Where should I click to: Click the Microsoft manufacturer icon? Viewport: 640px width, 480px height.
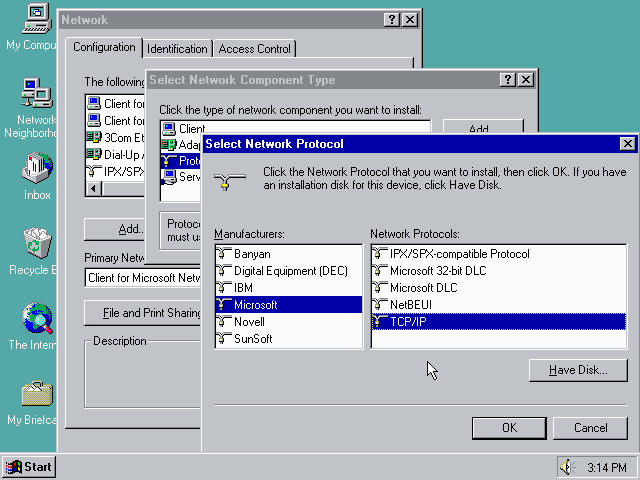point(223,304)
